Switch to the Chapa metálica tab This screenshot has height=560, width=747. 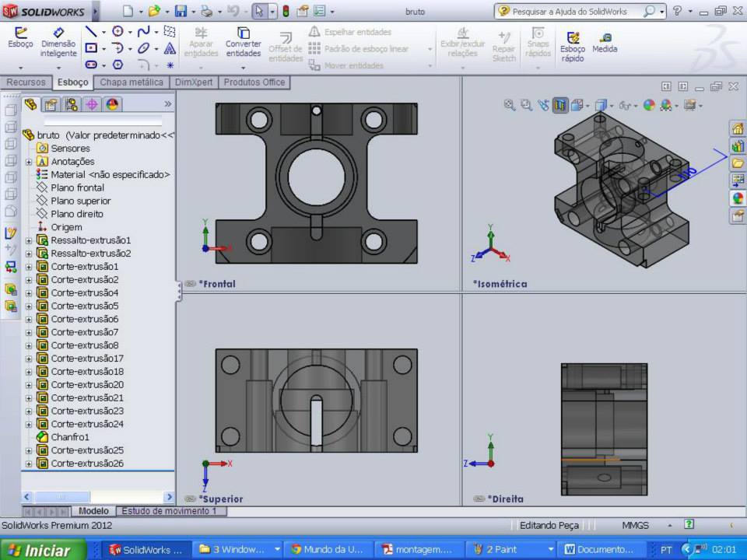132,82
